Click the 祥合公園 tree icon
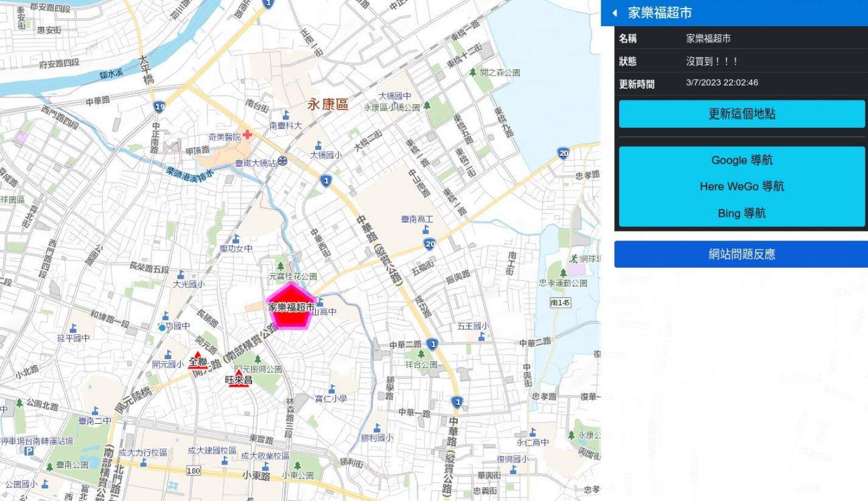868x501 pixels. (x=421, y=354)
